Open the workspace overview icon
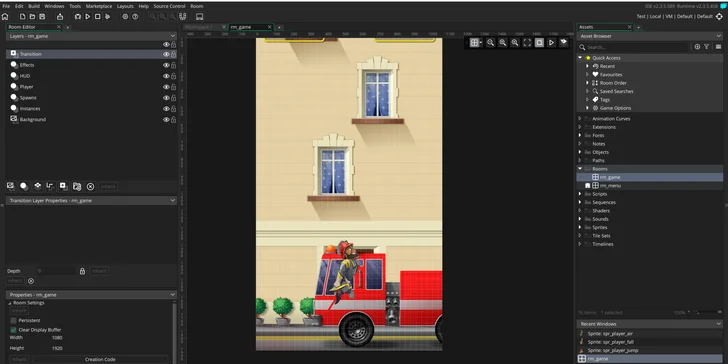The width and height of the screenshot is (728, 364). click(182, 17)
